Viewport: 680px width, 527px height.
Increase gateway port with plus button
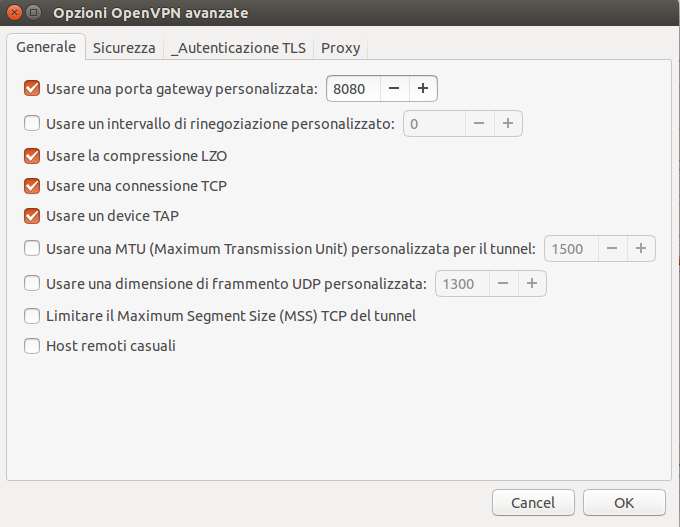pos(423,89)
